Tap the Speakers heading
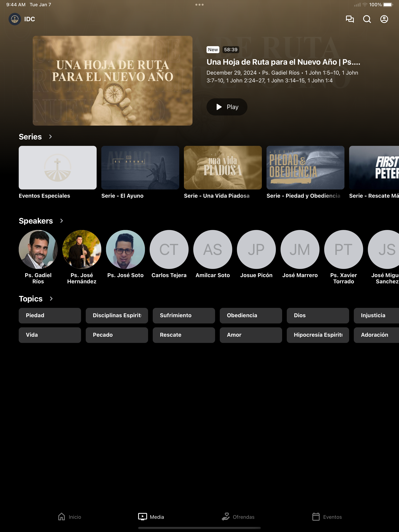Viewport: 399px width, 532px height. (x=36, y=221)
